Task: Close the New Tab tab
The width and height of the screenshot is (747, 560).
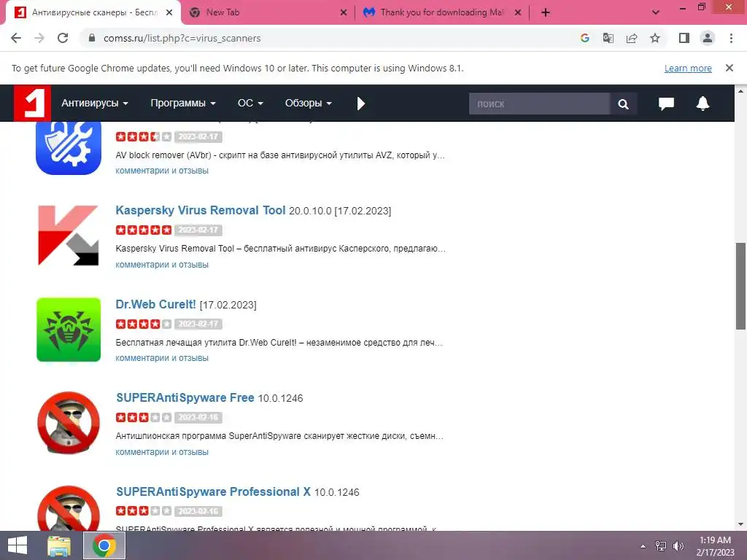Action: point(344,12)
